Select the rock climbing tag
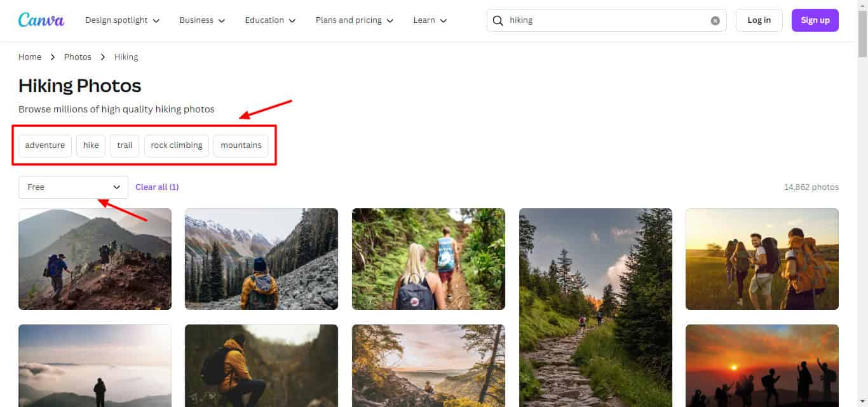The width and height of the screenshot is (868, 407). point(177,145)
